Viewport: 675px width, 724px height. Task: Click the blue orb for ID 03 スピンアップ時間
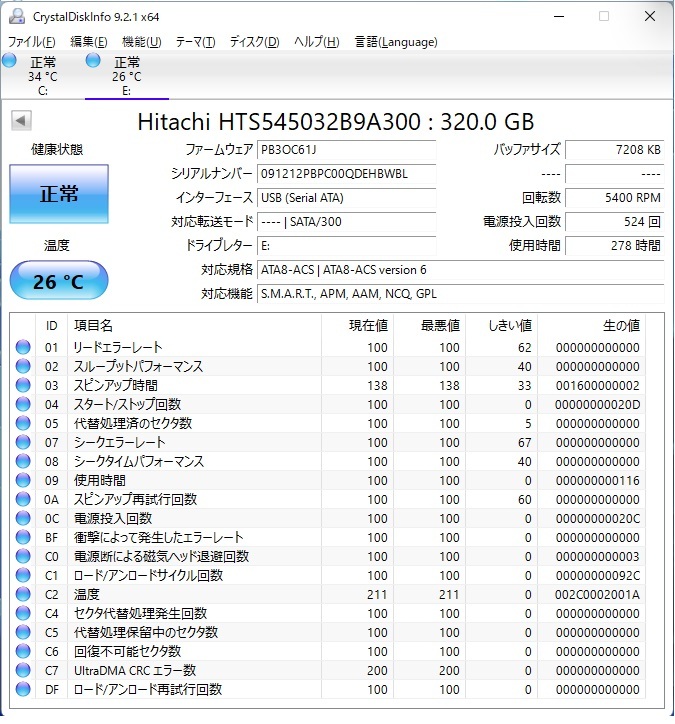click(x=23, y=385)
